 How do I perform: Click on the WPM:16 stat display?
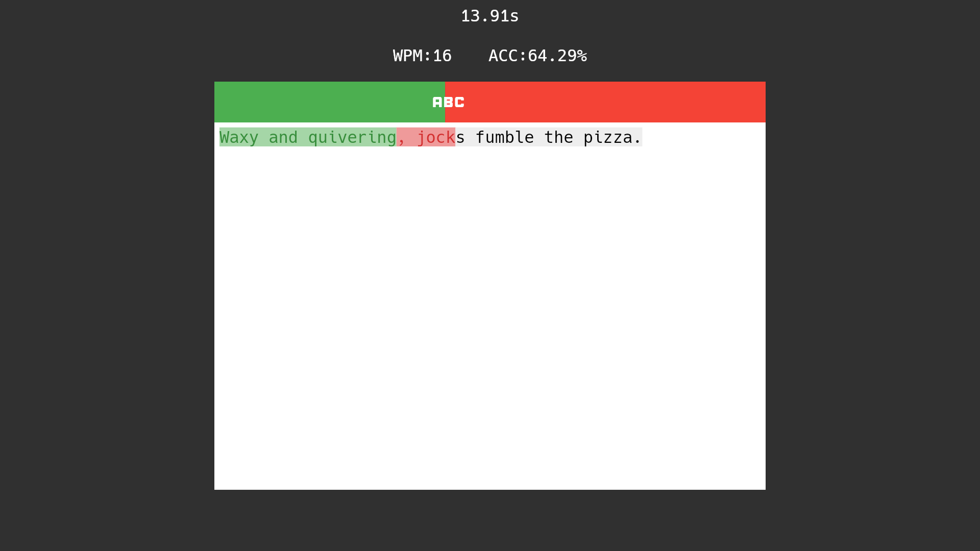click(422, 55)
